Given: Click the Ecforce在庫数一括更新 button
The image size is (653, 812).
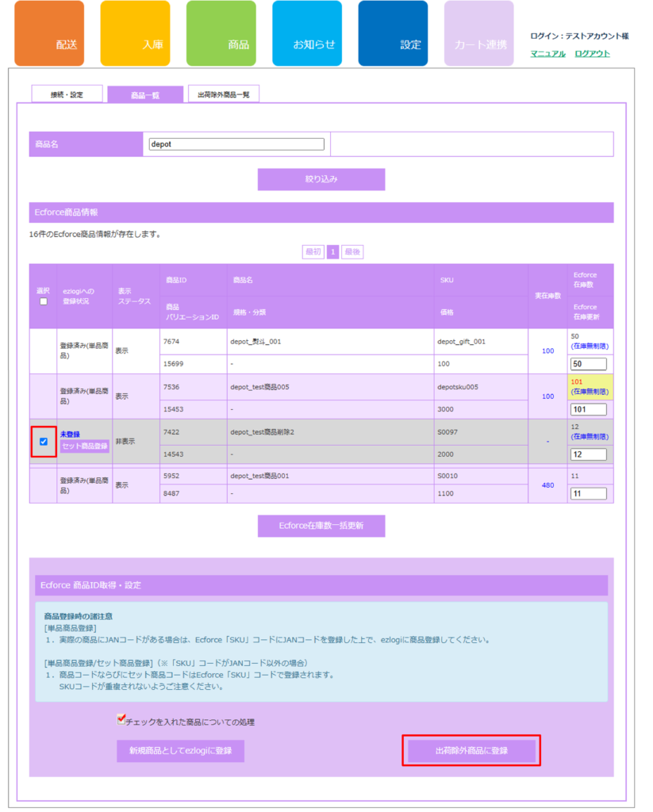Looking at the screenshot, I should point(321,526).
